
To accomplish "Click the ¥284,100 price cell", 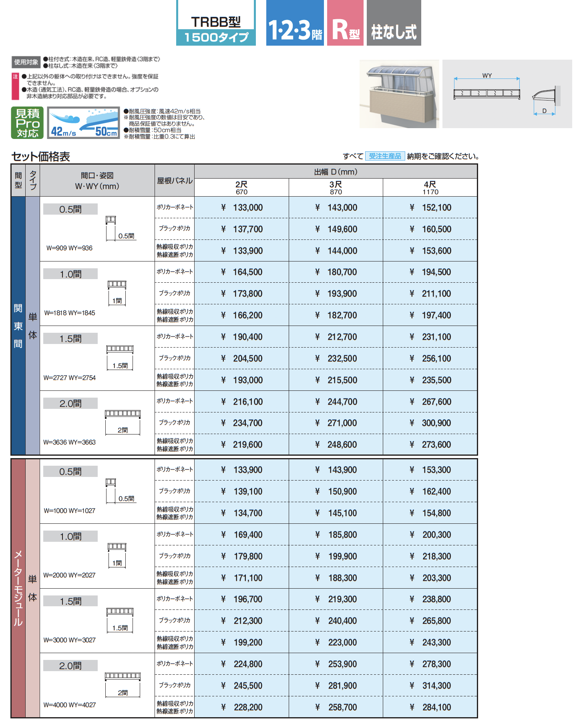I will click(x=430, y=707).
